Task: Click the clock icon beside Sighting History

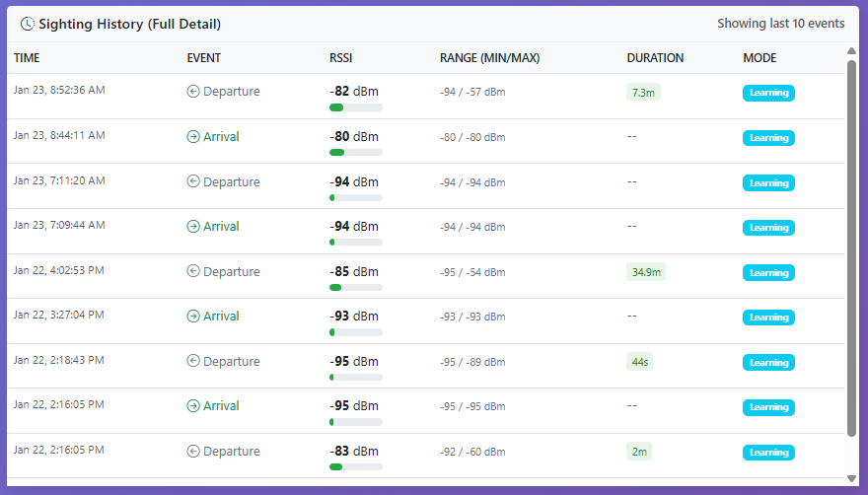Action: 28,24
